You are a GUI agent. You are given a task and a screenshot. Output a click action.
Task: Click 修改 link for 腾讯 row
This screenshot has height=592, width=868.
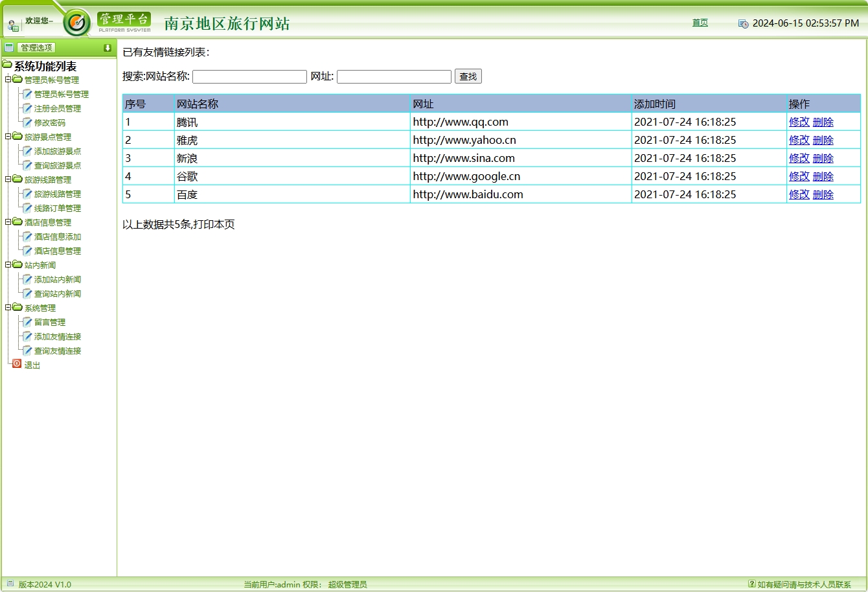pos(799,122)
